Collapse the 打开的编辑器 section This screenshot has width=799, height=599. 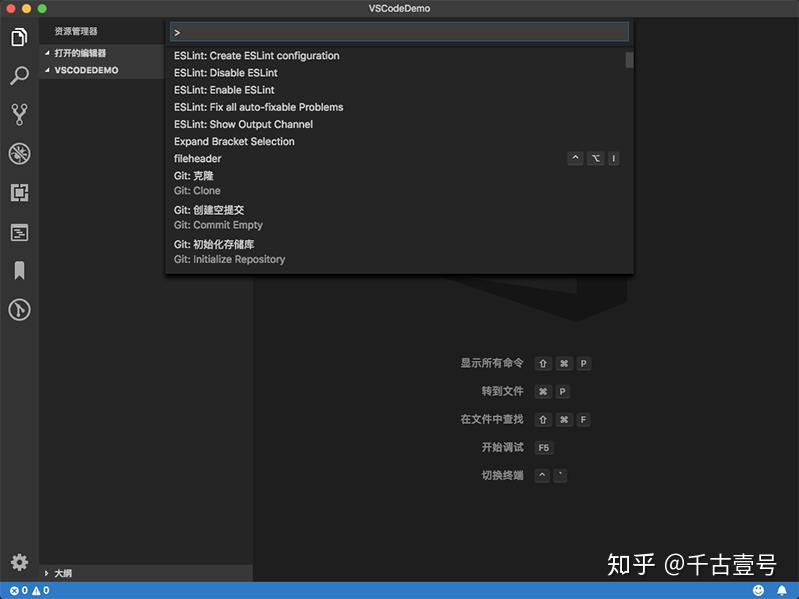101,53
